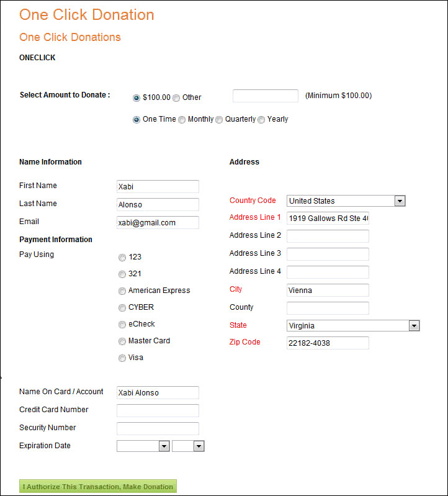Click into the Zip Code field
Image resolution: width=448 pixels, height=496 pixels.
tap(328, 343)
